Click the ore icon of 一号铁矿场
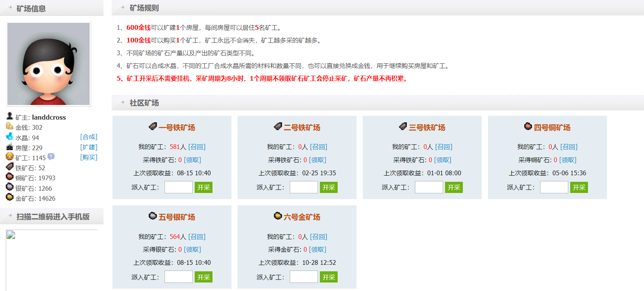This screenshot has height=291, width=644. (x=153, y=126)
